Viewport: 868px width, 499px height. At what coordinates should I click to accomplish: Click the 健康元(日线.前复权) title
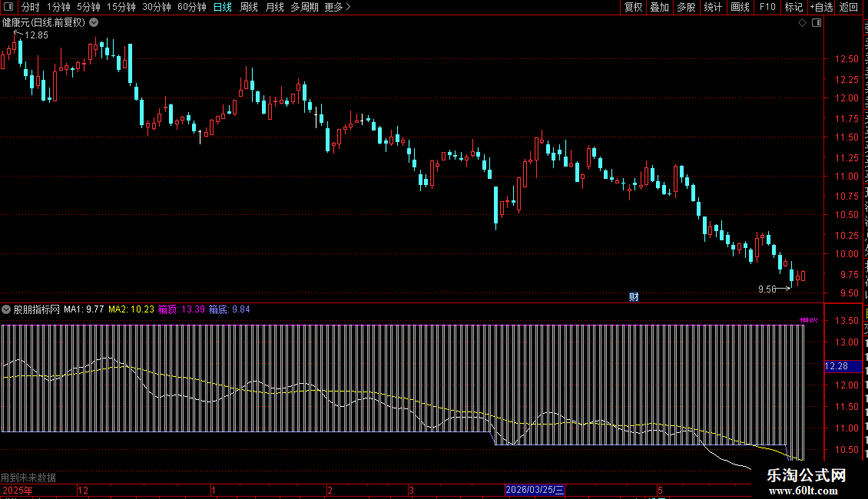[44, 23]
